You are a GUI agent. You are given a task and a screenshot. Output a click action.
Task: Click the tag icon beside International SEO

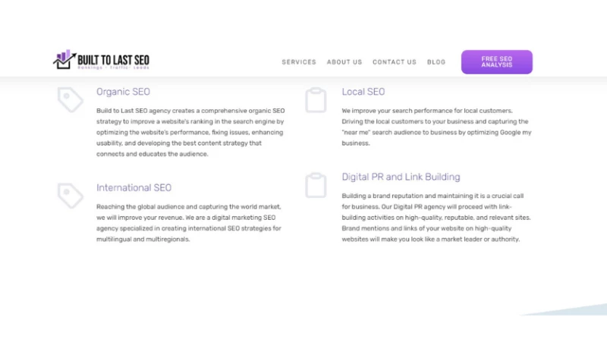pyautogui.click(x=70, y=196)
